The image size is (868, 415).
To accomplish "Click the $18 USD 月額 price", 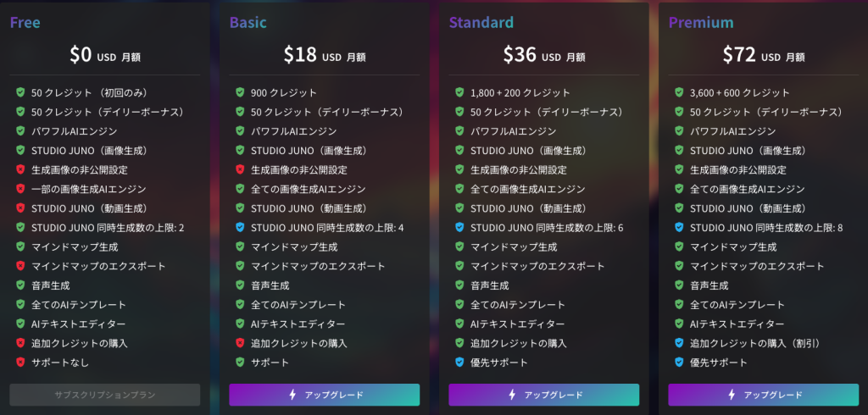I will pyautogui.click(x=325, y=55).
